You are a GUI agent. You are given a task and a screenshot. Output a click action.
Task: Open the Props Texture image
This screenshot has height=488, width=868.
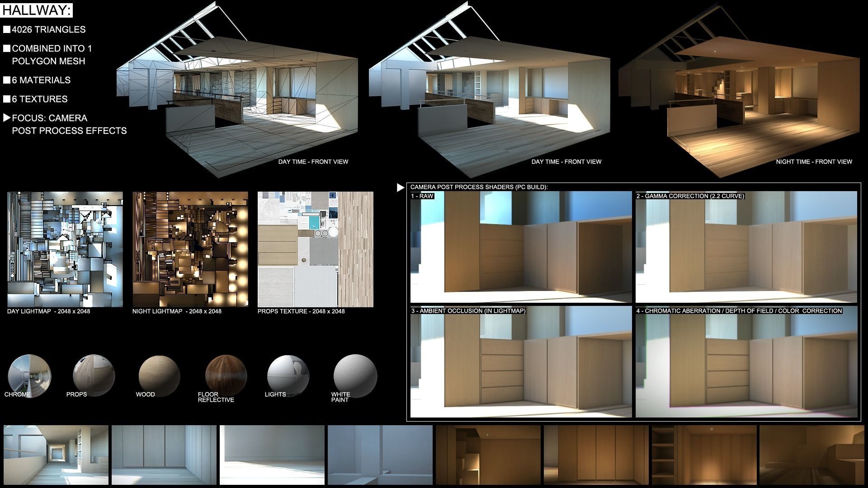(x=316, y=249)
